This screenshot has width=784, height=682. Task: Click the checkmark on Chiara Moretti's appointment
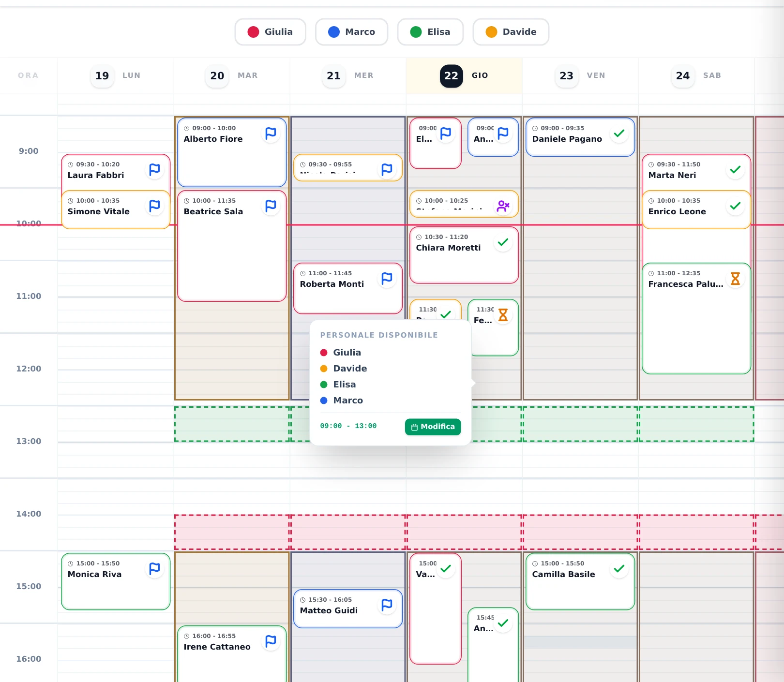(503, 242)
